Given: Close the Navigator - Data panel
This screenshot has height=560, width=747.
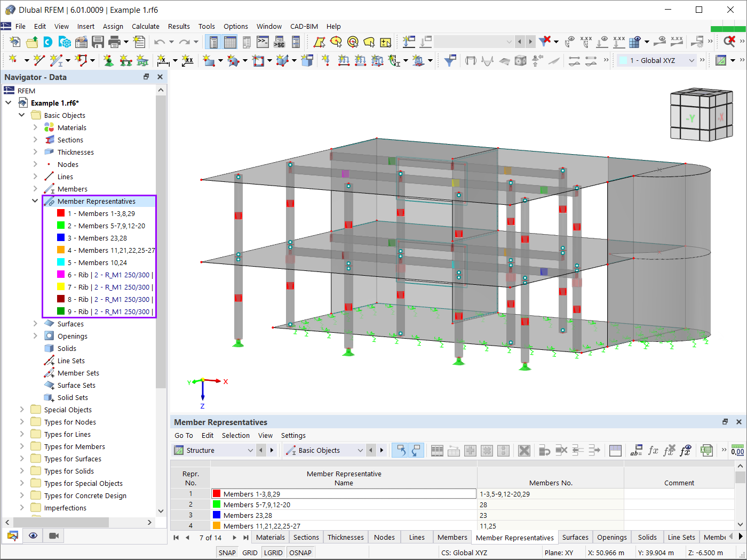Looking at the screenshot, I should tap(160, 77).
